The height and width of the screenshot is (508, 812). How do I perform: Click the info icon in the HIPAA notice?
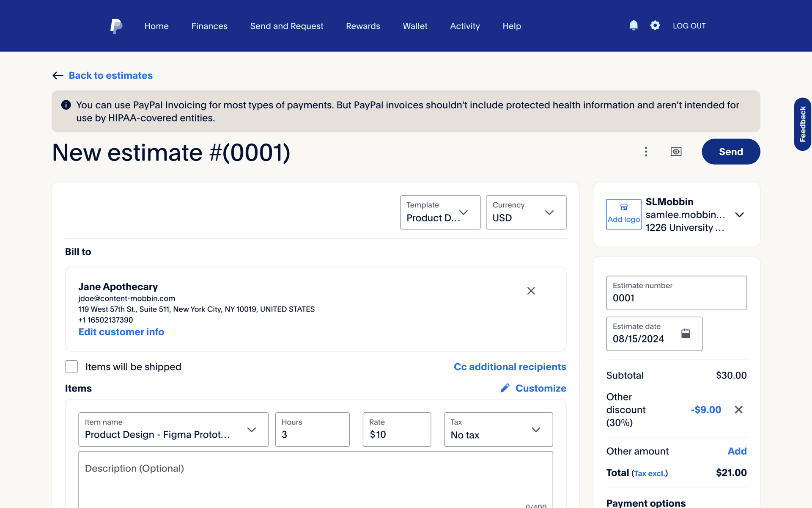[66, 105]
